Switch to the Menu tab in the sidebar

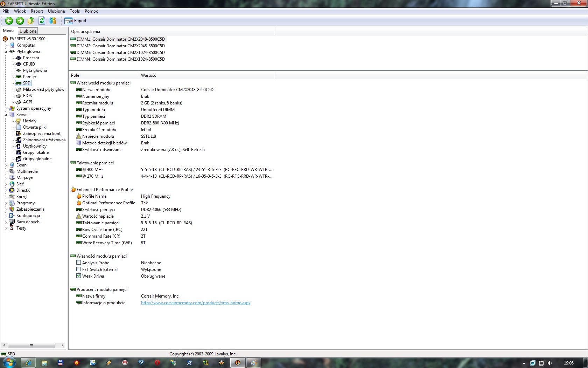(8, 30)
